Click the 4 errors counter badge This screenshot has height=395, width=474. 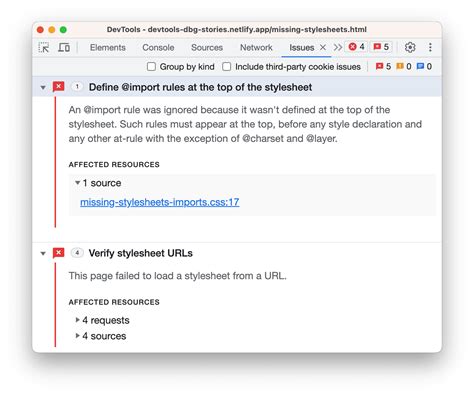(356, 47)
